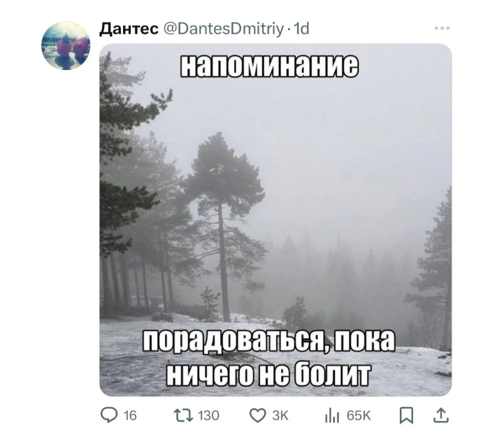
Task: Click the порадоваться, пока caption line
Action: pyautogui.click(x=268, y=341)
